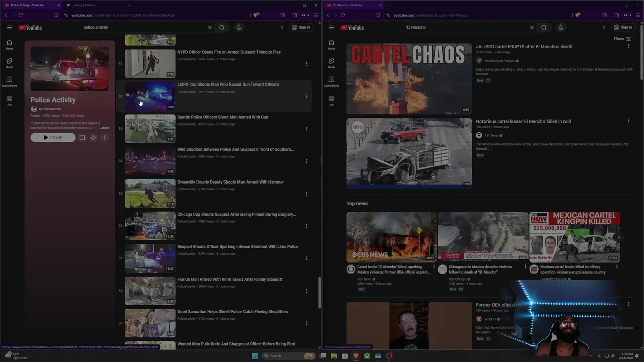The width and height of the screenshot is (644, 362).
Task: Grab the search results page scrollbar
Action: tap(642, 53)
